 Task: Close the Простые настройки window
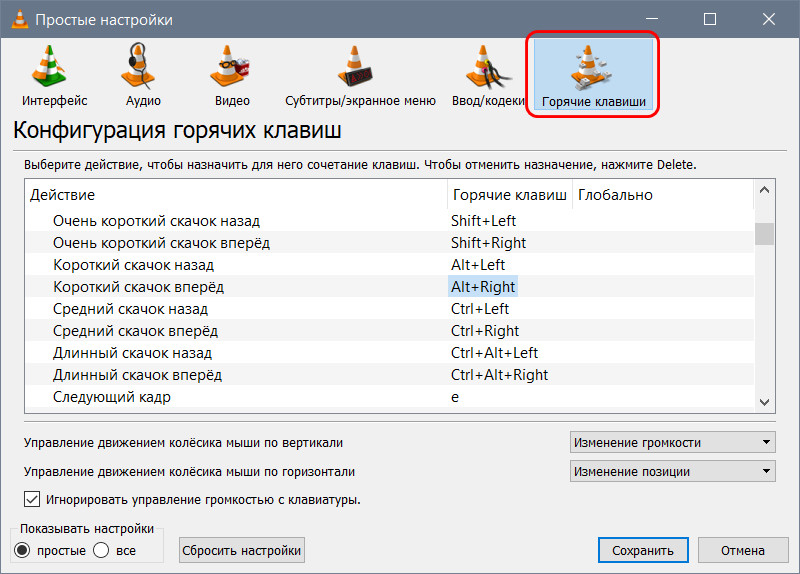769,19
